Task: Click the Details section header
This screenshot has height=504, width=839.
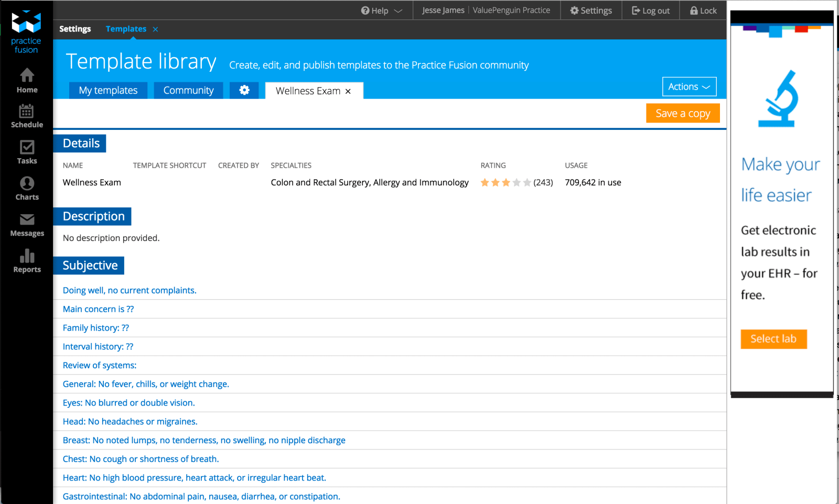Action: click(x=80, y=144)
